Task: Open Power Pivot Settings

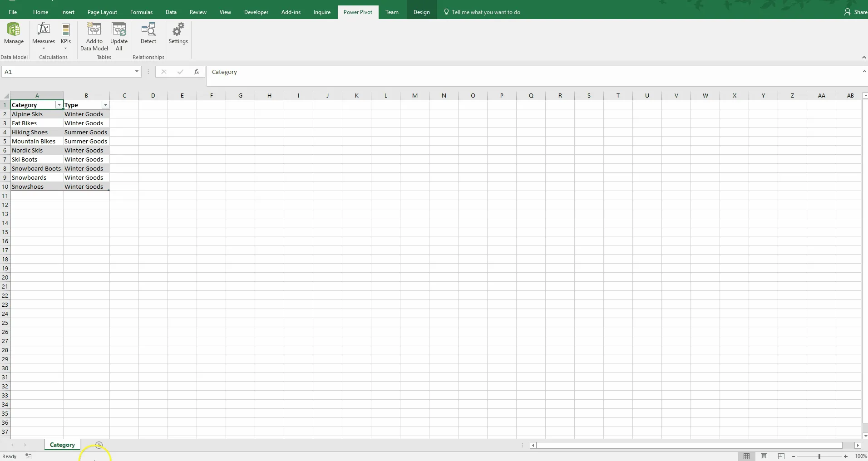Action: point(178,34)
